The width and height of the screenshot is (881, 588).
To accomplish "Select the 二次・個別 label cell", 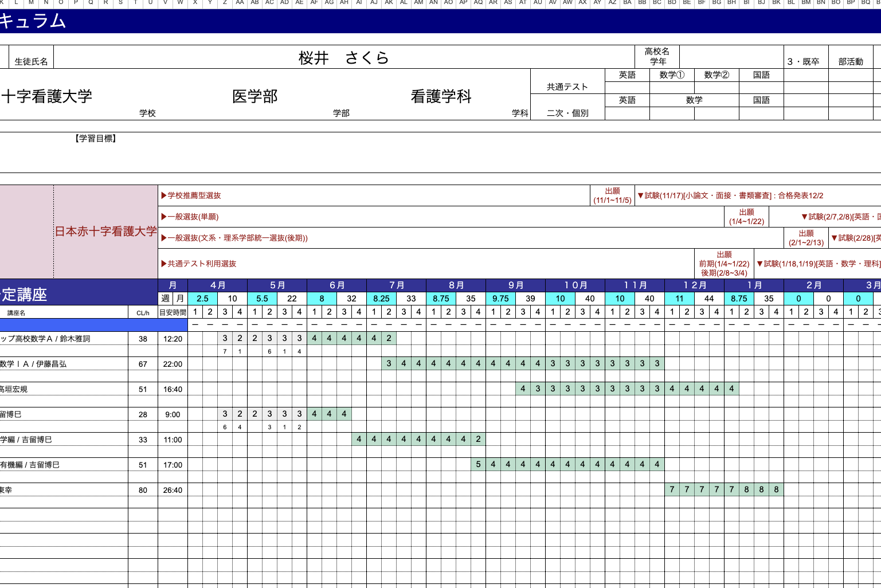I will [567, 113].
